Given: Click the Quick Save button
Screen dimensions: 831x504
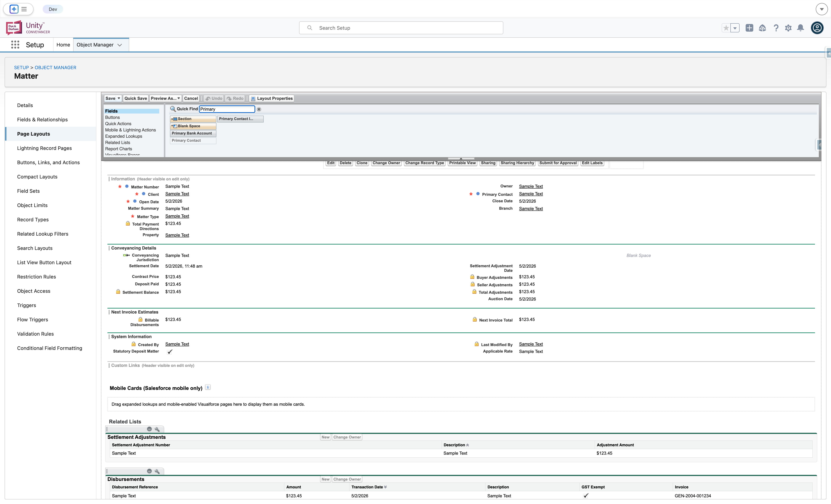Looking at the screenshot, I should pyautogui.click(x=136, y=98).
